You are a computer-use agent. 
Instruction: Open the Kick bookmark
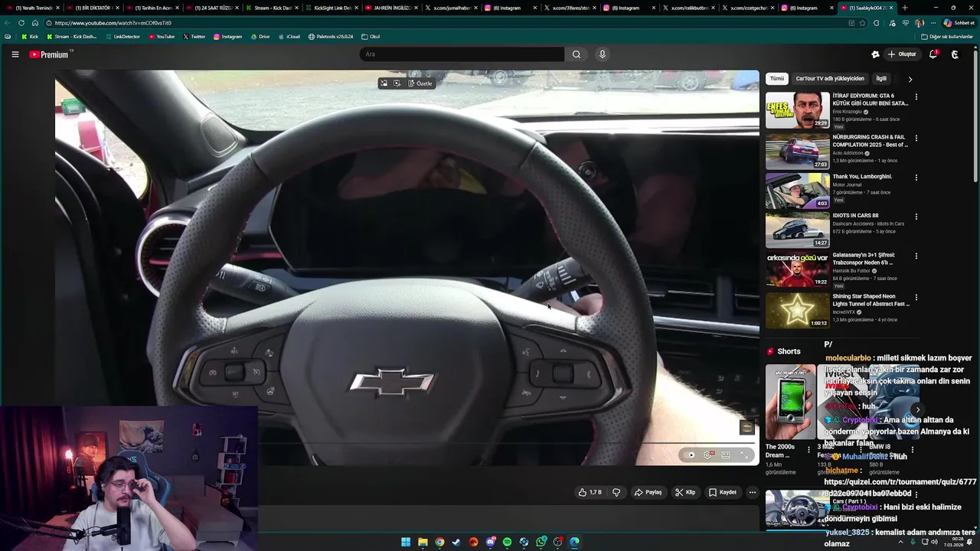coord(30,37)
